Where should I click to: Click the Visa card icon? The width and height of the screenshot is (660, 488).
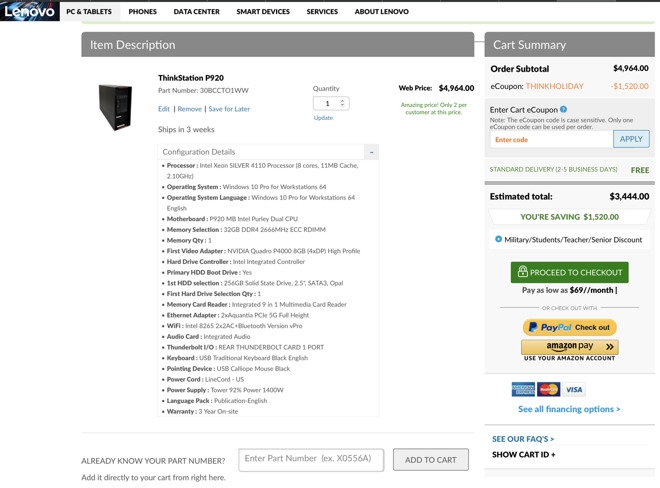click(x=574, y=389)
